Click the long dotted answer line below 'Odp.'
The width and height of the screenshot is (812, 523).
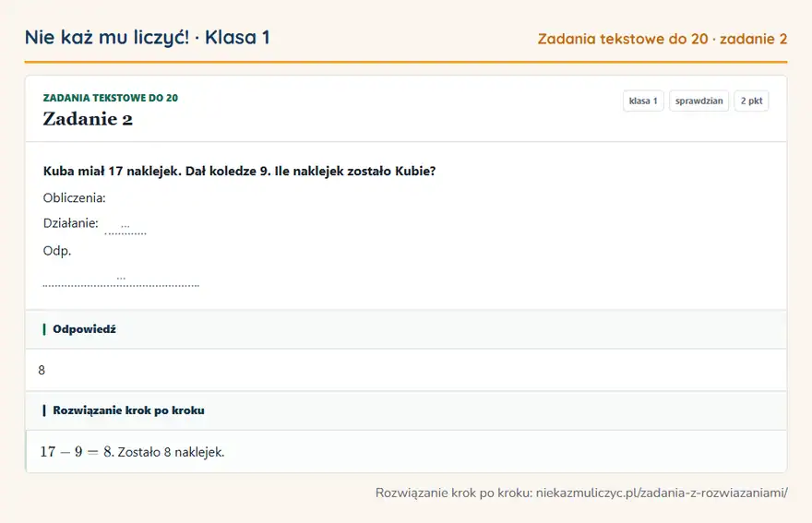121,281
